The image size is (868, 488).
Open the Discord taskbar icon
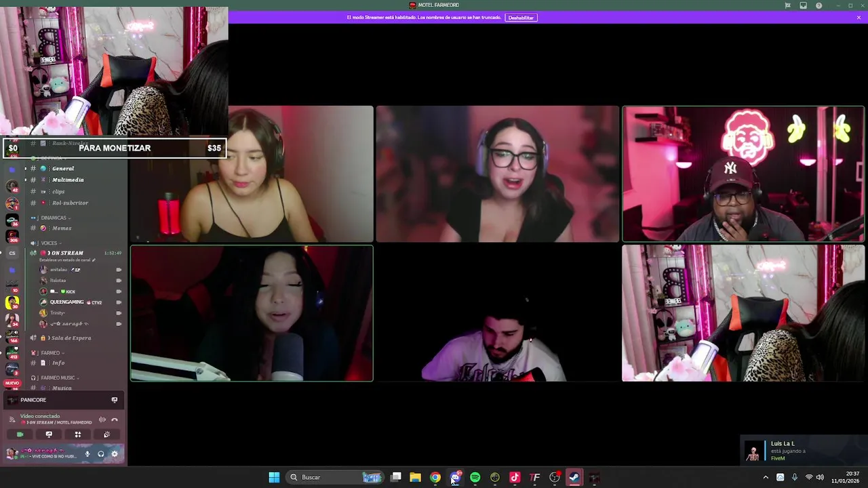[455, 477]
